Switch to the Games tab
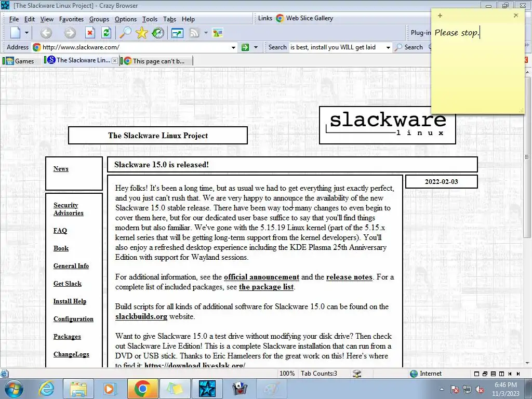532x399 pixels. click(x=21, y=61)
